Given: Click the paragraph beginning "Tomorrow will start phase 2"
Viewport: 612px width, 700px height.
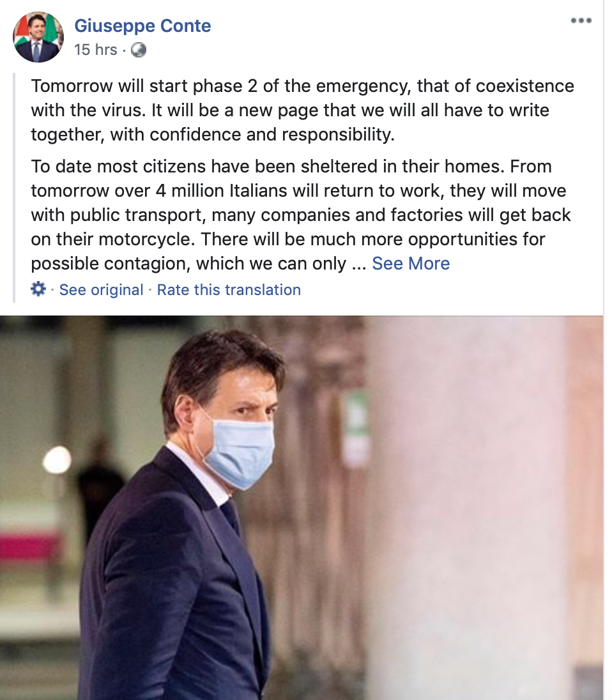Looking at the screenshot, I should pyautogui.click(x=302, y=110).
